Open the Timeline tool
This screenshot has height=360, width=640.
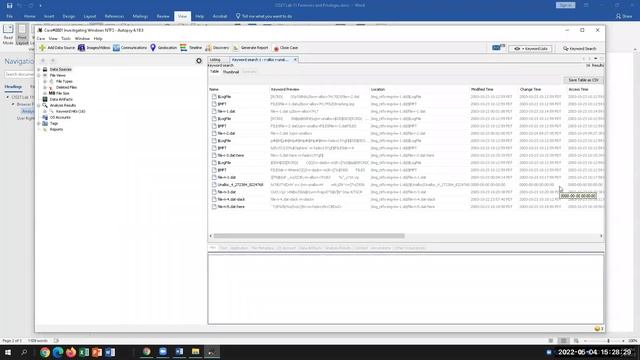click(x=191, y=48)
